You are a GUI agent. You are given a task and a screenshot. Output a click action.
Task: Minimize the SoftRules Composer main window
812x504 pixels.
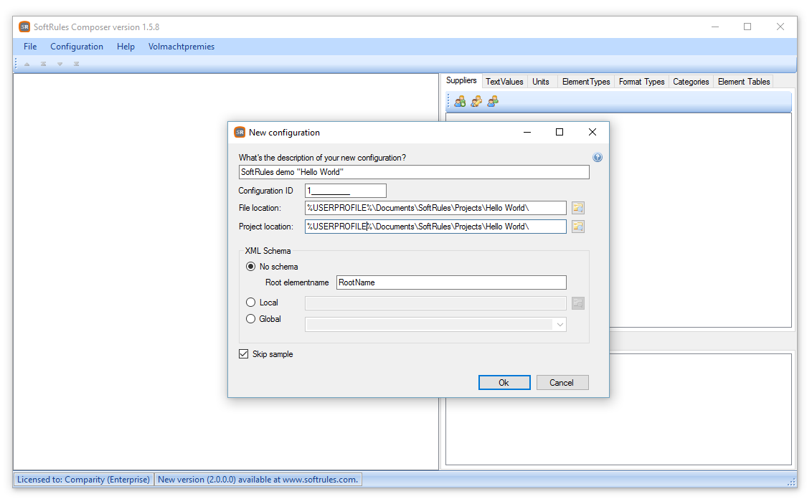click(x=715, y=27)
